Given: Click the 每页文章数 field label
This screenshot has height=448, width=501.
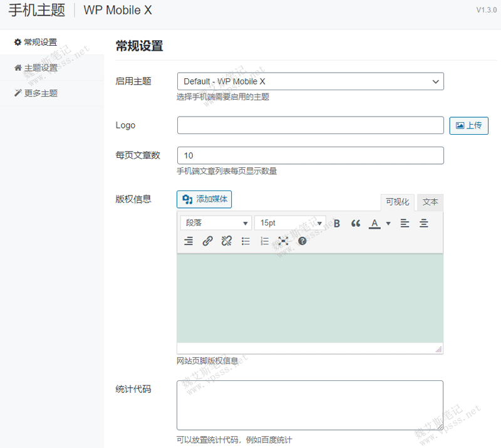Looking at the screenshot, I should [138, 155].
